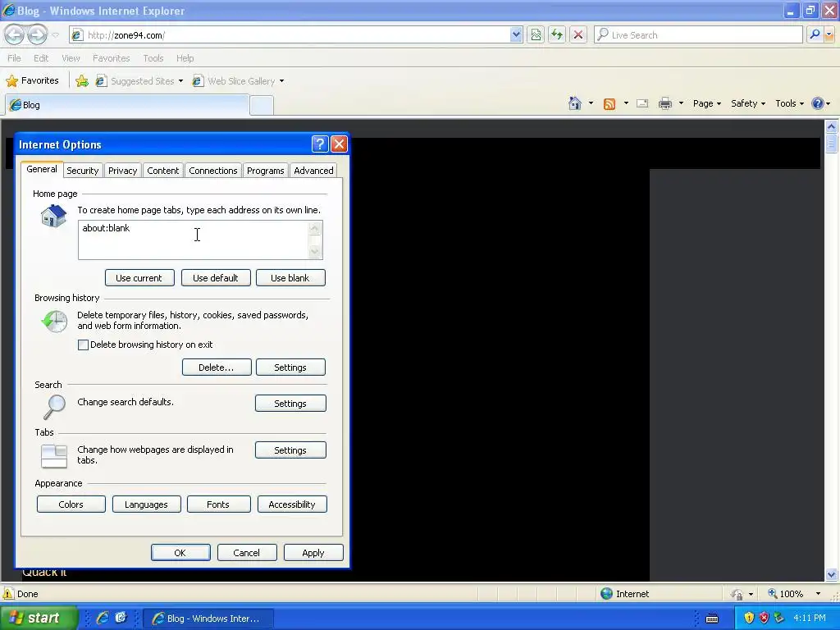
Task: Click the search magnifier button
Action: [x=815, y=34]
